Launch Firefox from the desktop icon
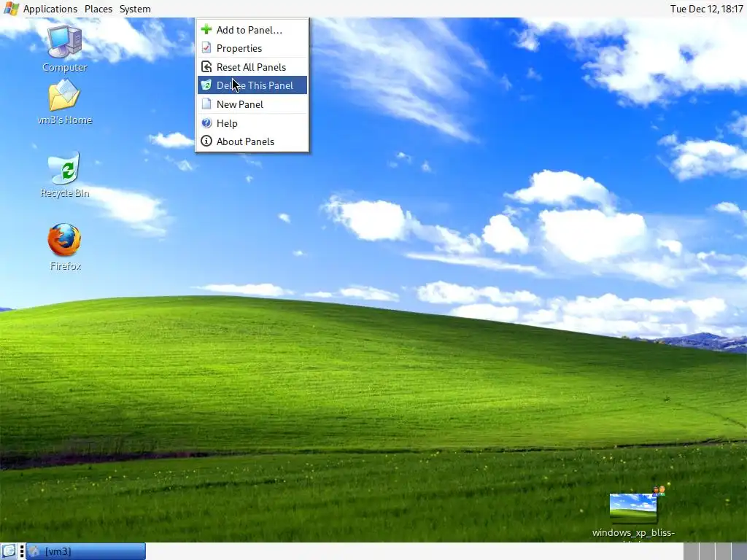 point(64,241)
